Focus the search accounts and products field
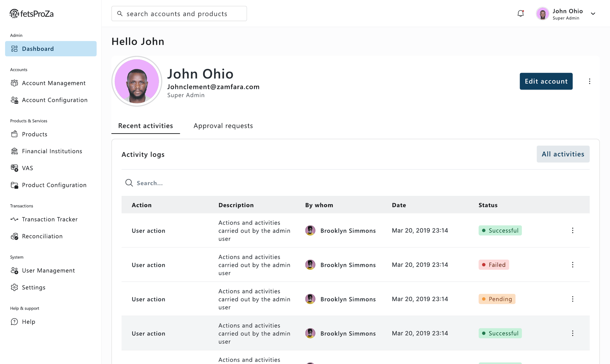The width and height of the screenshot is (610, 364). (x=179, y=14)
